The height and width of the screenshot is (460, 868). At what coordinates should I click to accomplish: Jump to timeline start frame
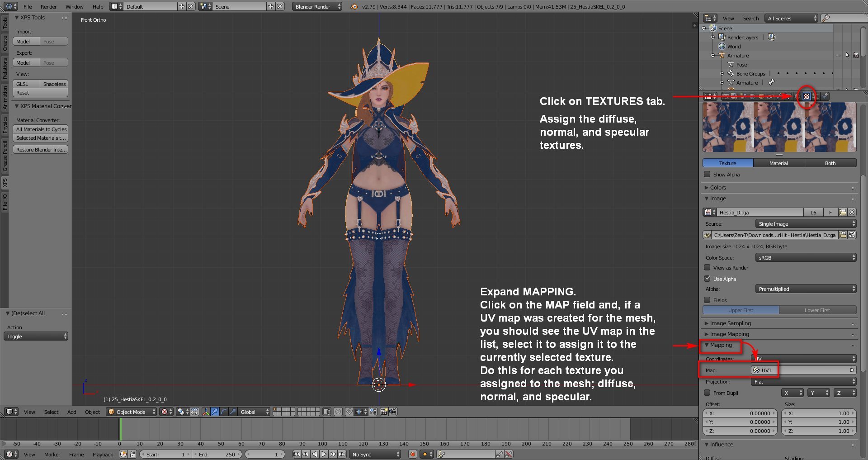click(297, 454)
